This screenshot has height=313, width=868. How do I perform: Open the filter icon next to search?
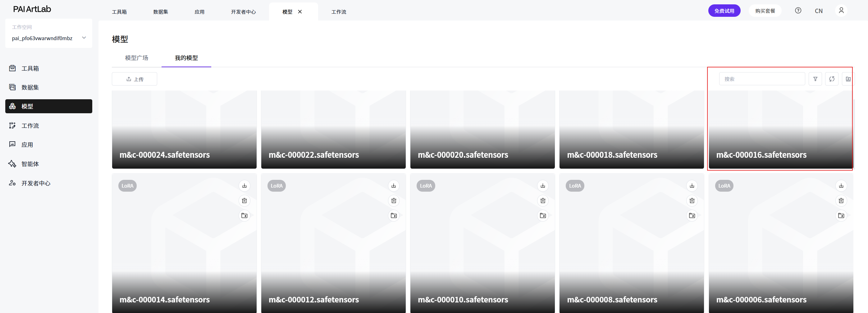815,79
